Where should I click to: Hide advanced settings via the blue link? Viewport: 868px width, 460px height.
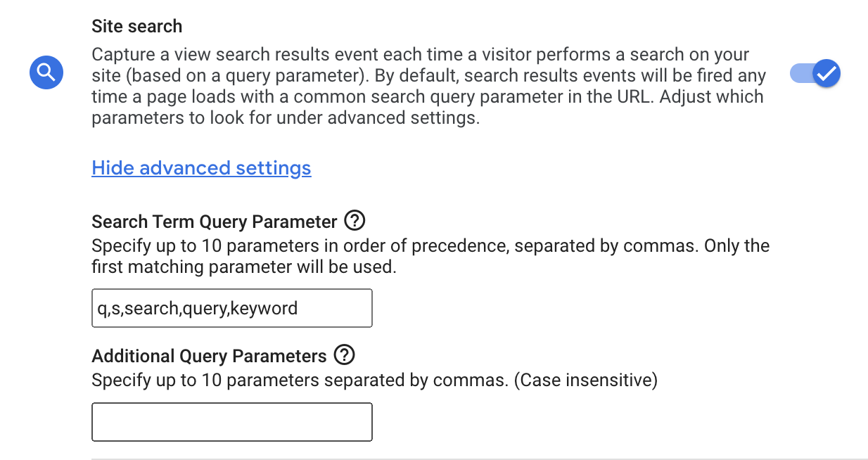point(201,168)
